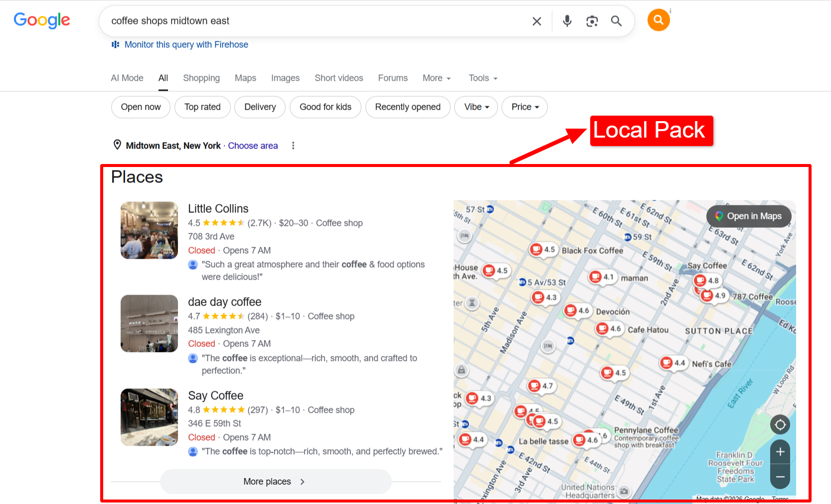Open Monitor this query with Firehose
This screenshot has width=831, height=504.
pos(186,44)
